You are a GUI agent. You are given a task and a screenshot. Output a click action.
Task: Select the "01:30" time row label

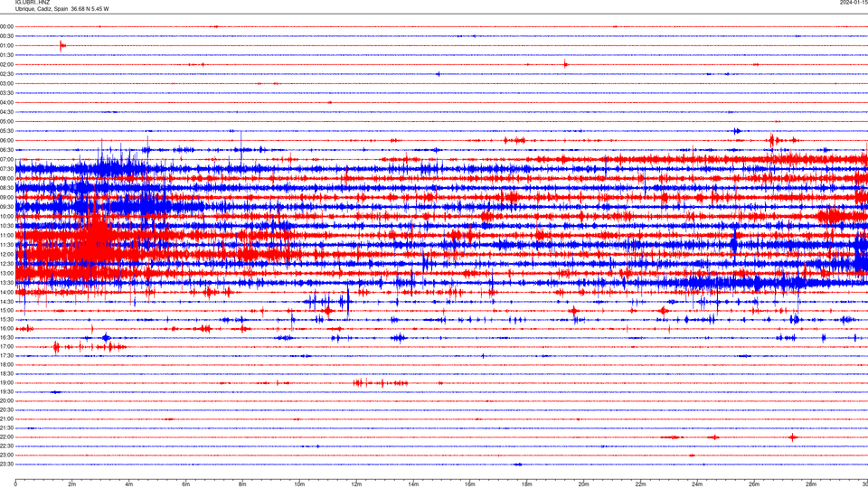coord(6,55)
